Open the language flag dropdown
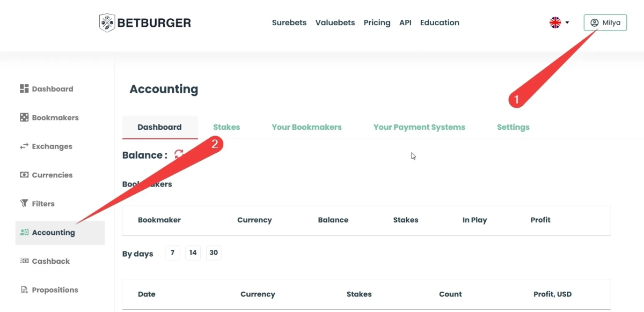This screenshot has width=644, height=312. pyautogui.click(x=559, y=23)
